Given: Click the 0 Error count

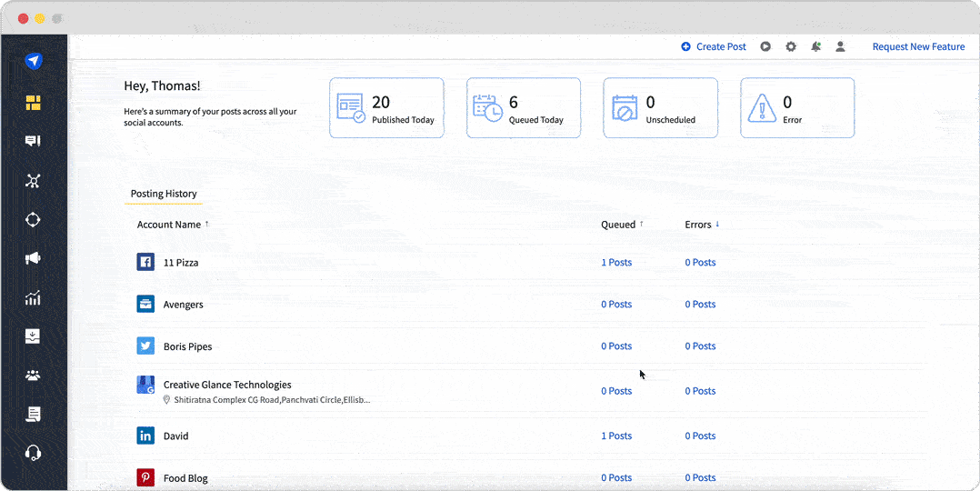Looking at the screenshot, I should click(x=787, y=103).
